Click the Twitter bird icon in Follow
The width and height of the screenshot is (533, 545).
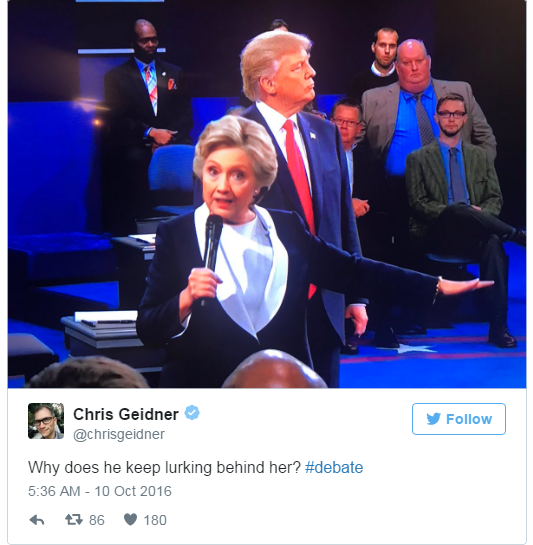point(434,419)
